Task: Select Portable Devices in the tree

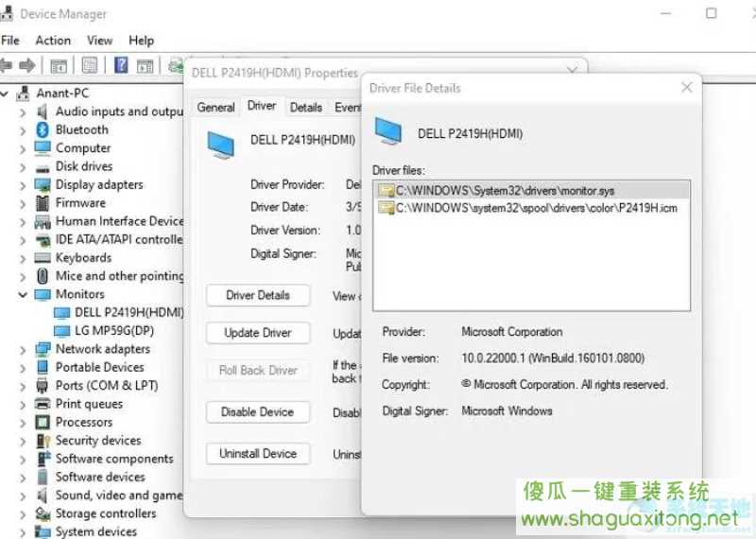Action: pos(100,367)
